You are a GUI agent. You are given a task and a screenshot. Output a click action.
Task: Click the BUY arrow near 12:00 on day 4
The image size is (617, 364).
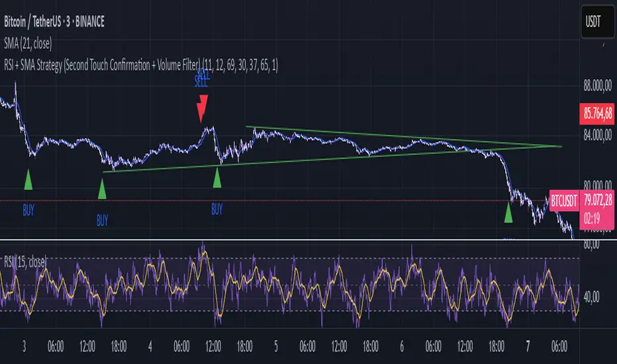pos(217,177)
